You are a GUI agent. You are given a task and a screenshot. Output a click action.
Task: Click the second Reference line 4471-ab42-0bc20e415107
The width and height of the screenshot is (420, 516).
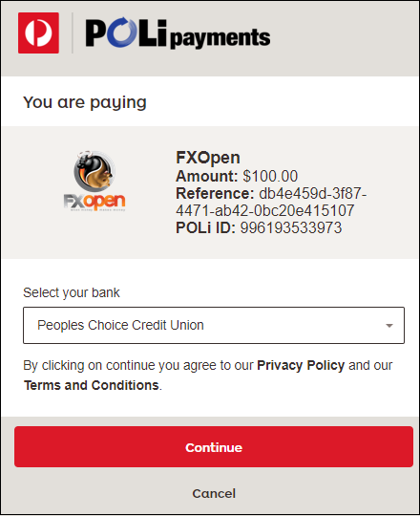[264, 210]
